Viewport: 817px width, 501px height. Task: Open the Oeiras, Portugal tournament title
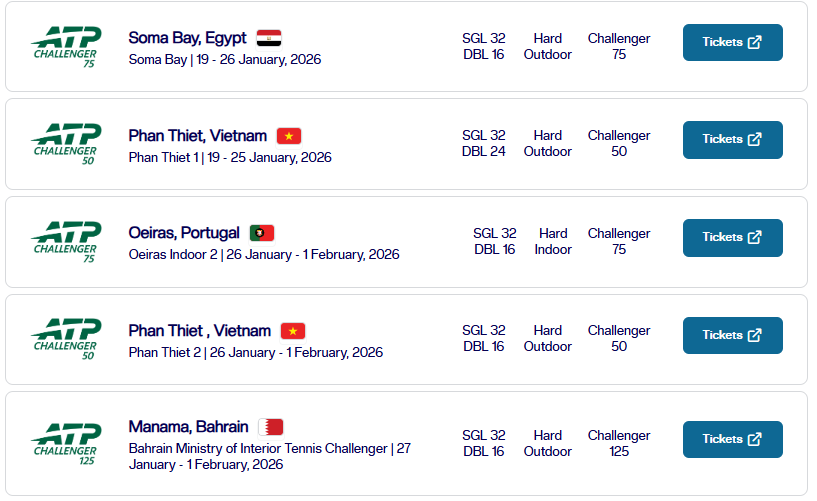tap(184, 233)
